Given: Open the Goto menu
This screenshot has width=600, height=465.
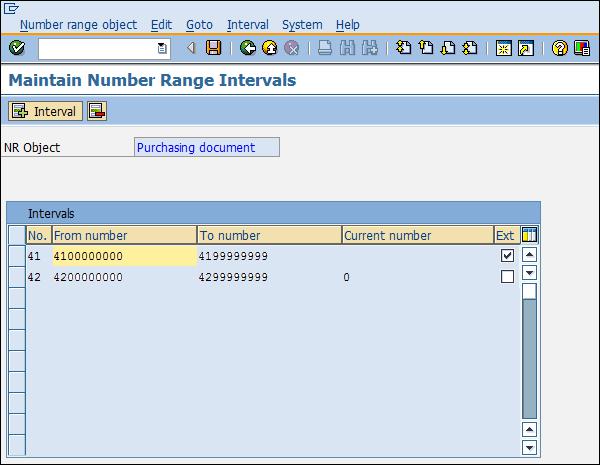Looking at the screenshot, I should 199,25.
